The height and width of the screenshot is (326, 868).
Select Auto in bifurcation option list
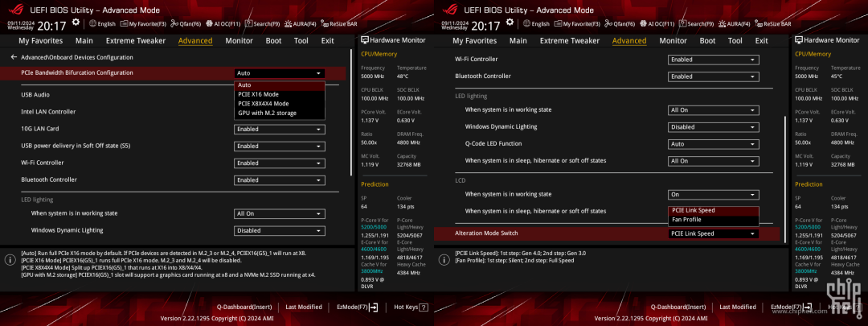(x=280, y=85)
